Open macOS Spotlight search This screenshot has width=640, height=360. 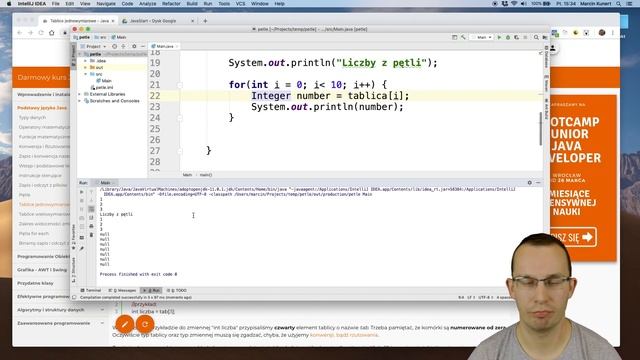(619, 4)
